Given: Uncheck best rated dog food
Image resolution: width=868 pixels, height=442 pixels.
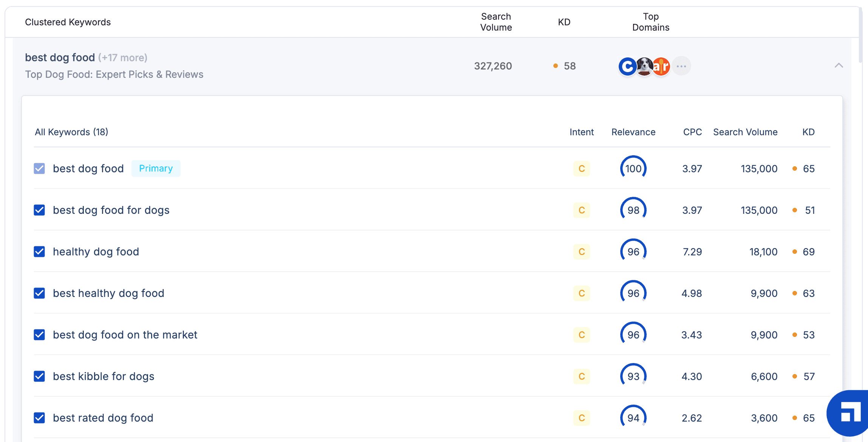Looking at the screenshot, I should [x=39, y=418].
